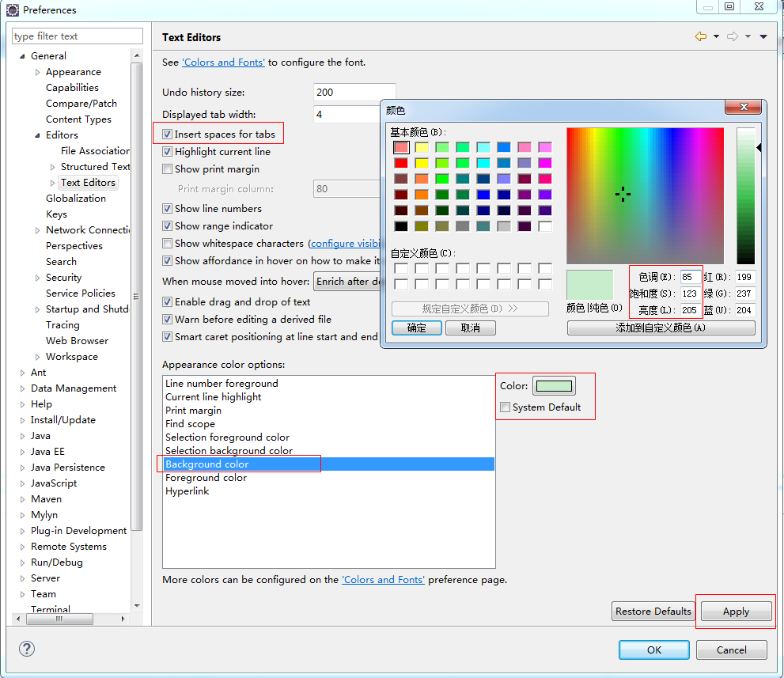Open the configure visibility link
This screenshot has width=784, height=678.
click(345, 244)
